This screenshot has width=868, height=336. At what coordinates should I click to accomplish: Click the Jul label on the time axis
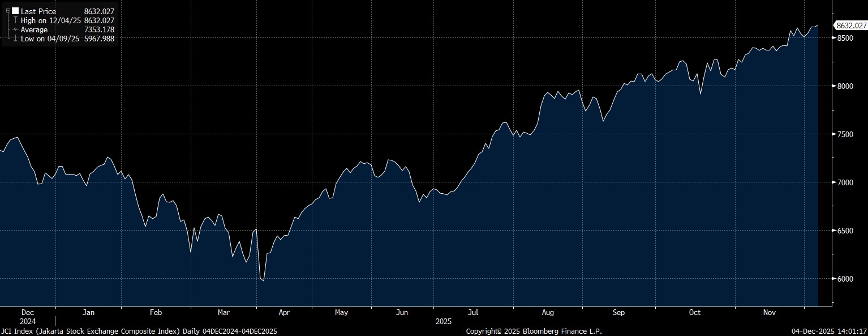474,312
